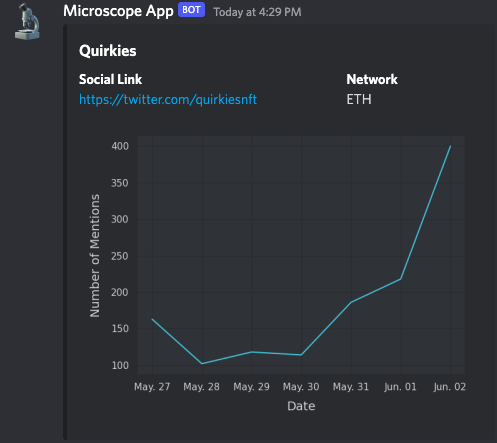This screenshot has height=443, width=497.
Task: Click the BOT badge next to the username
Action: (191, 10)
